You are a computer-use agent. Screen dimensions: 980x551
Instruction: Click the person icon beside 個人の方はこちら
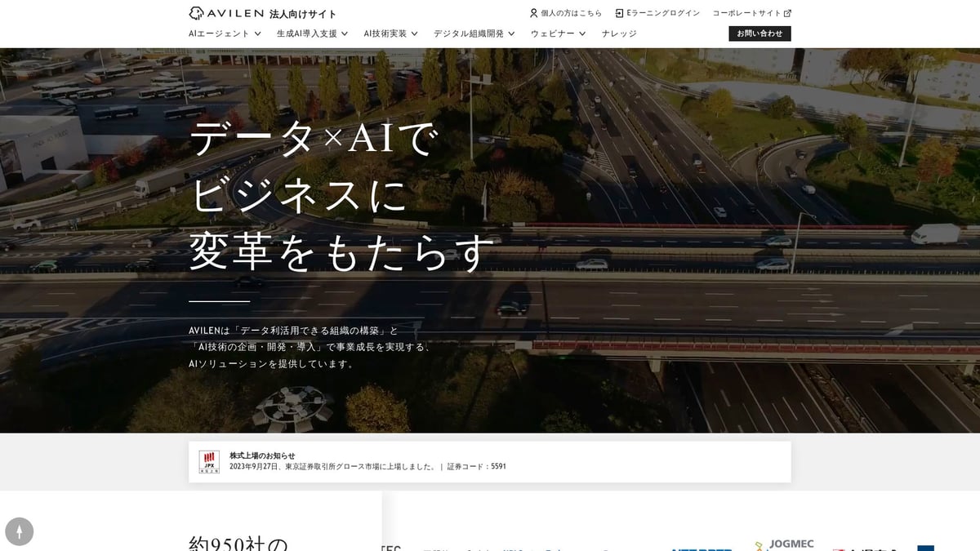tap(533, 12)
